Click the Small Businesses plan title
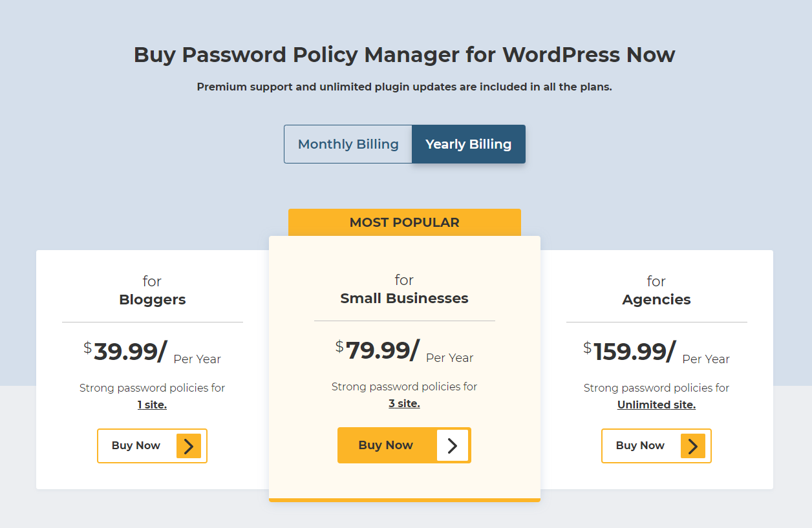Image resolution: width=812 pixels, height=528 pixels. (x=404, y=299)
